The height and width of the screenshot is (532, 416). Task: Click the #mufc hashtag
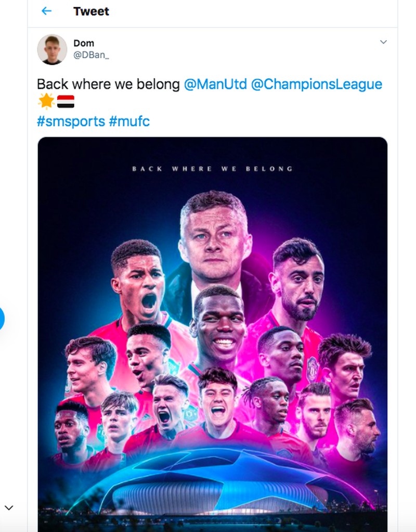click(129, 123)
